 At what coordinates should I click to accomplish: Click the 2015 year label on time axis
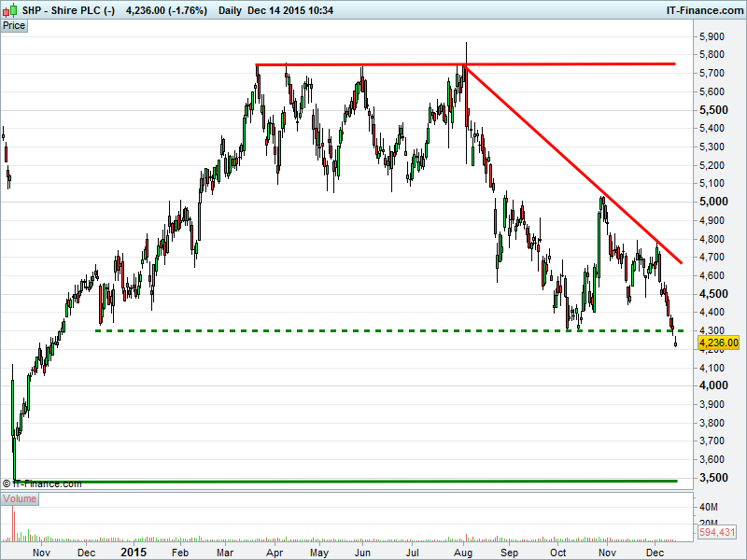[x=135, y=552]
